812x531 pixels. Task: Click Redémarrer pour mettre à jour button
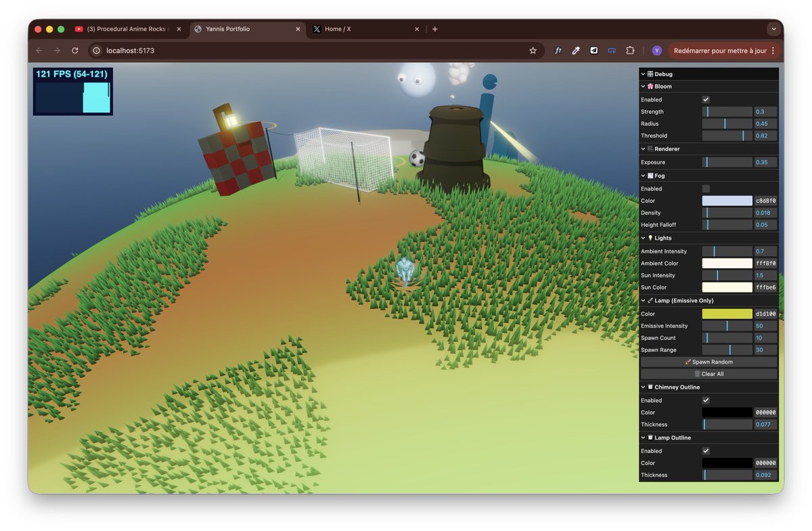[725, 51]
